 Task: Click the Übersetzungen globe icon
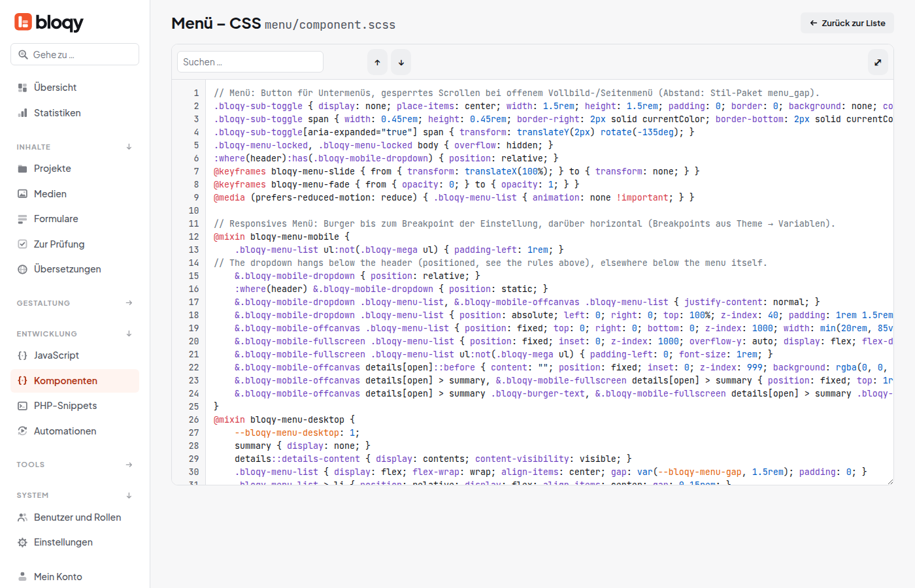coord(22,269)
